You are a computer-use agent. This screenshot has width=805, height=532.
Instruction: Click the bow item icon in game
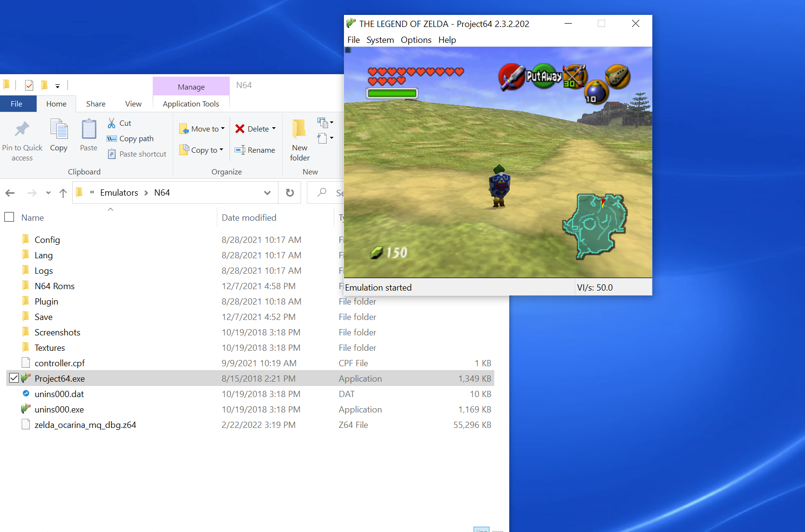click(x=575, y=76)
